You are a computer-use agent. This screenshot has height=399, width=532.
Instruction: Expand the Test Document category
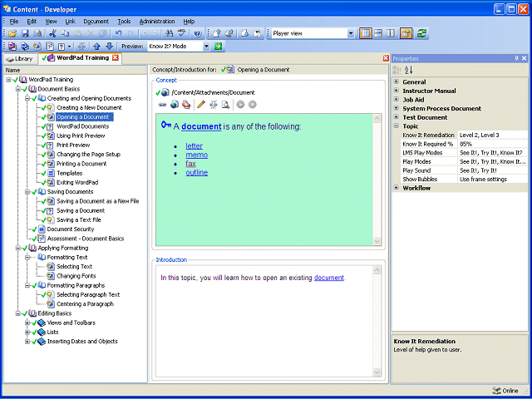click(396, 117)
